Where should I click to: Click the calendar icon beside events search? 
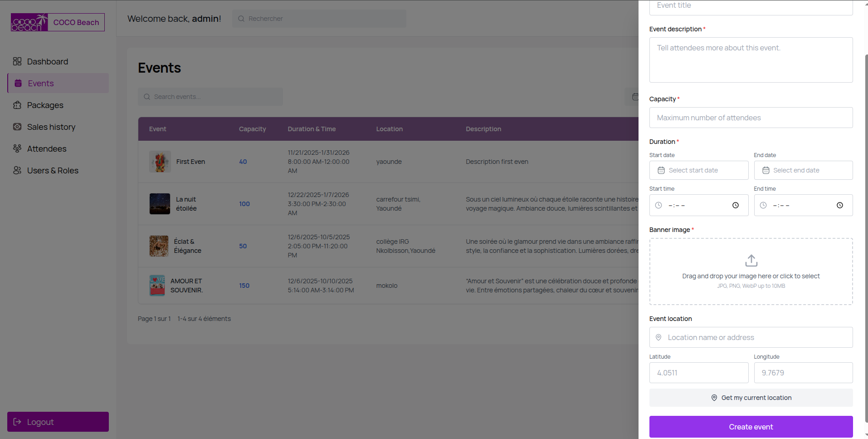635,97
